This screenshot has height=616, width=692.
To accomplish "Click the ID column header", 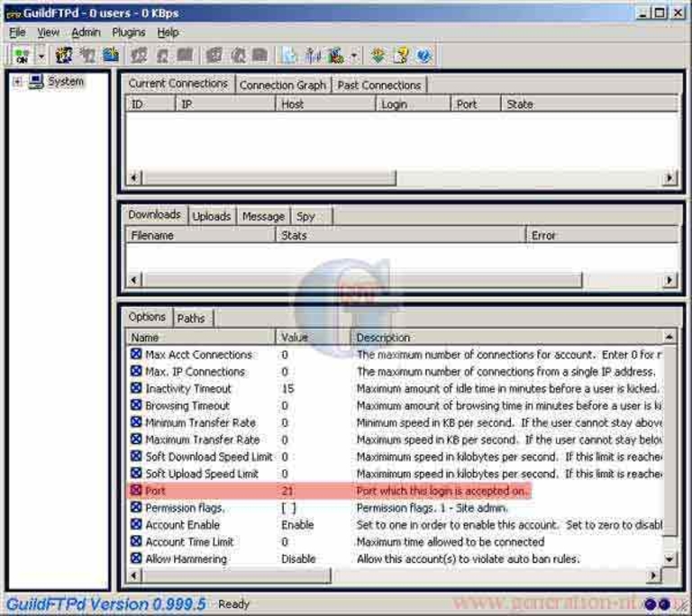I will pos(150,104).
